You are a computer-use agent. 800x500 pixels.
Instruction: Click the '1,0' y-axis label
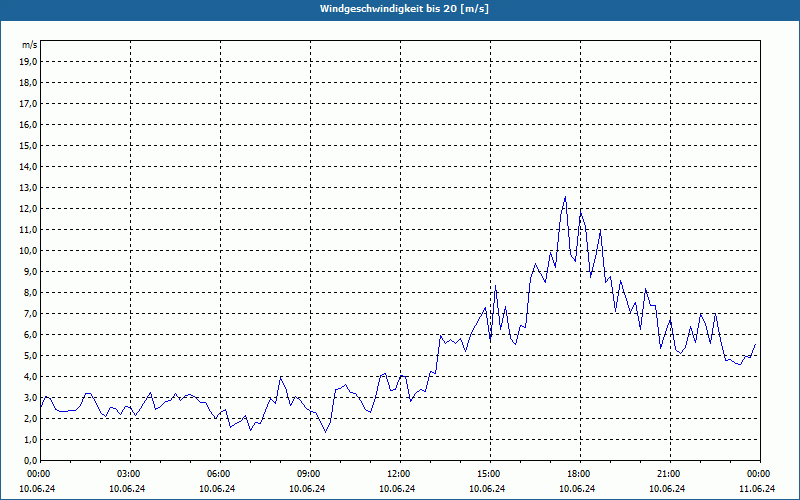31,439
